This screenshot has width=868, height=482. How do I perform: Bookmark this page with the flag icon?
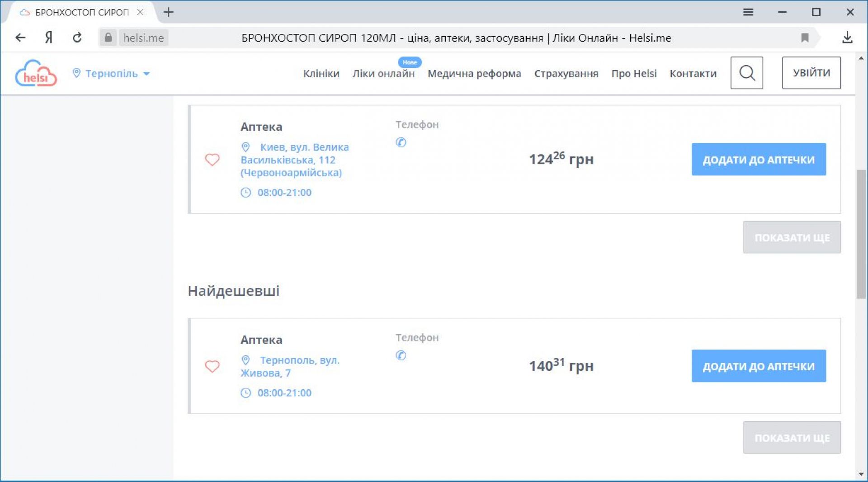pos(805,38)
